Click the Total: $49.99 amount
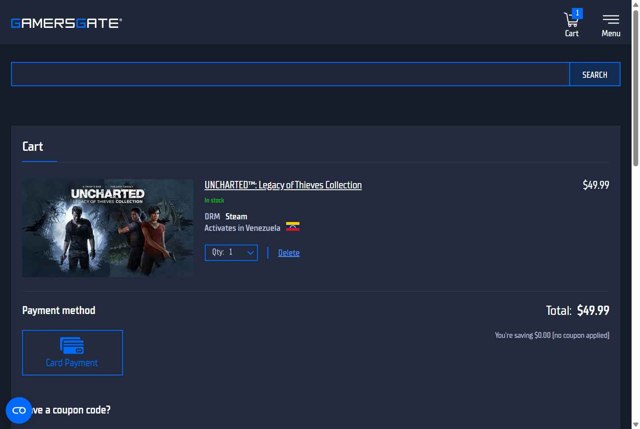The width and height of the screenshot is (640, 429). pyautogui.click(x=578, y=311)
